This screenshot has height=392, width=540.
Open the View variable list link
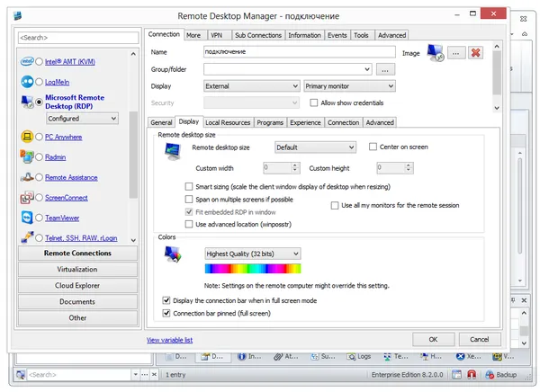coord(169,340)
